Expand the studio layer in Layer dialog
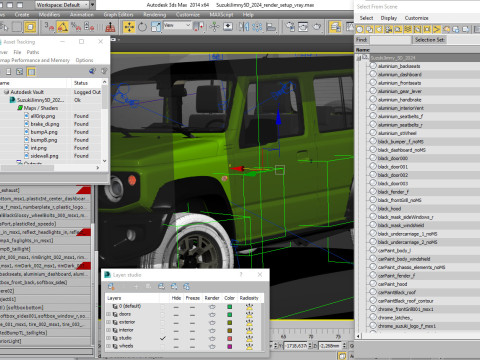 pyautogui.click(x=108, y=338)
